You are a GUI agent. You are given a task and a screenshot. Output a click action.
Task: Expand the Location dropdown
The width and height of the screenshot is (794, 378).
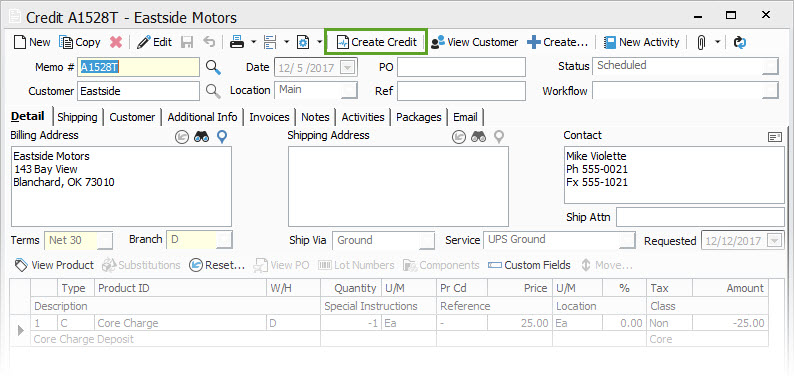(x=348, y=91)
